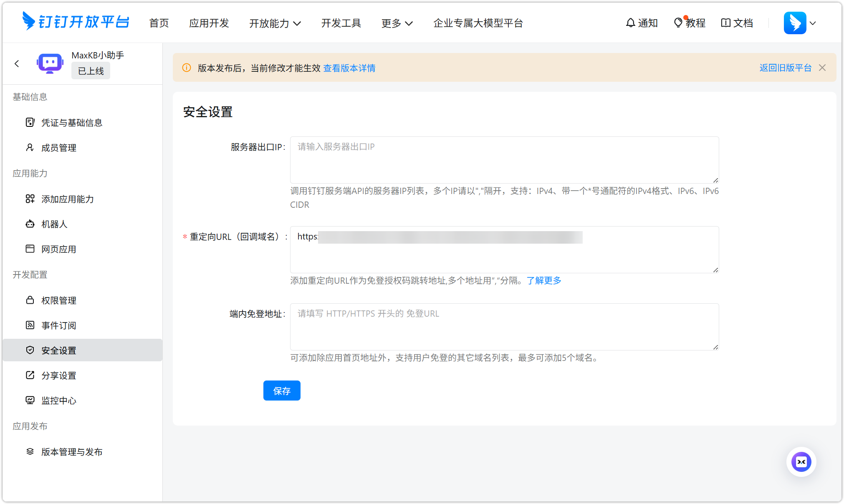Click the 保存 save button
844x504 pixels.
[282, 391]
